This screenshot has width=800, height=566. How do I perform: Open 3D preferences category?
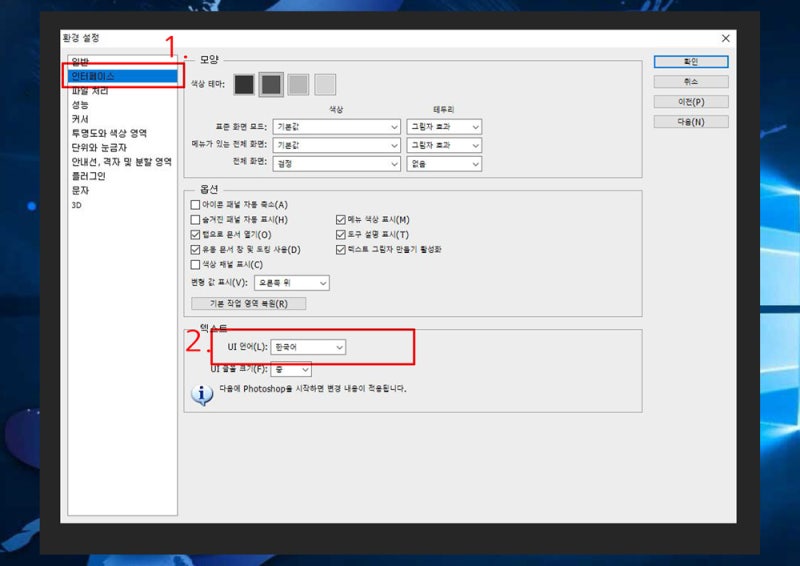tap(77, 205)
